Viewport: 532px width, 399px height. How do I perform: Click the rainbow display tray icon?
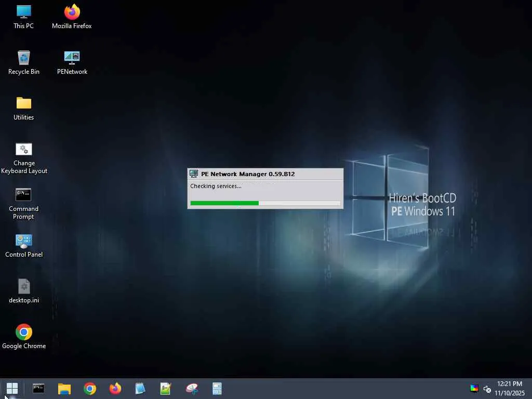point(474,389)
